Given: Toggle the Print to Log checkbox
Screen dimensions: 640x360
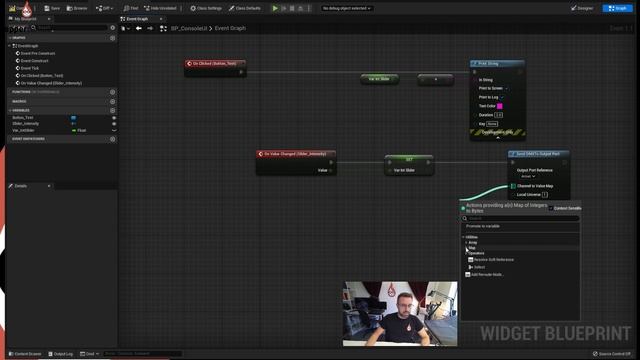Looking at the screenshot, I should [502, 97].
